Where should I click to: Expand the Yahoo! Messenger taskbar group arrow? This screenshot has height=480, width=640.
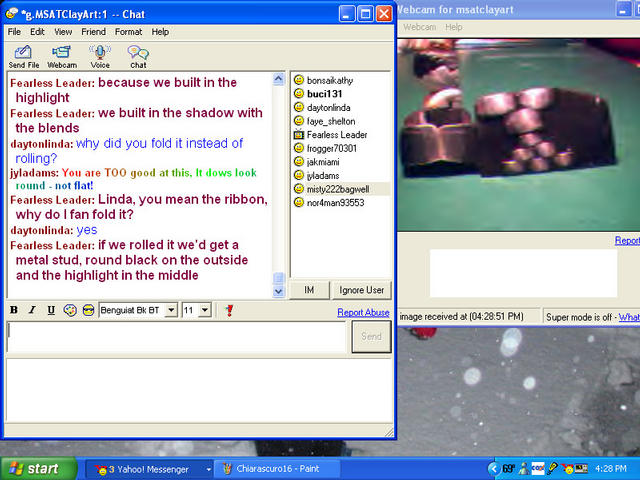tap(208, 469)
